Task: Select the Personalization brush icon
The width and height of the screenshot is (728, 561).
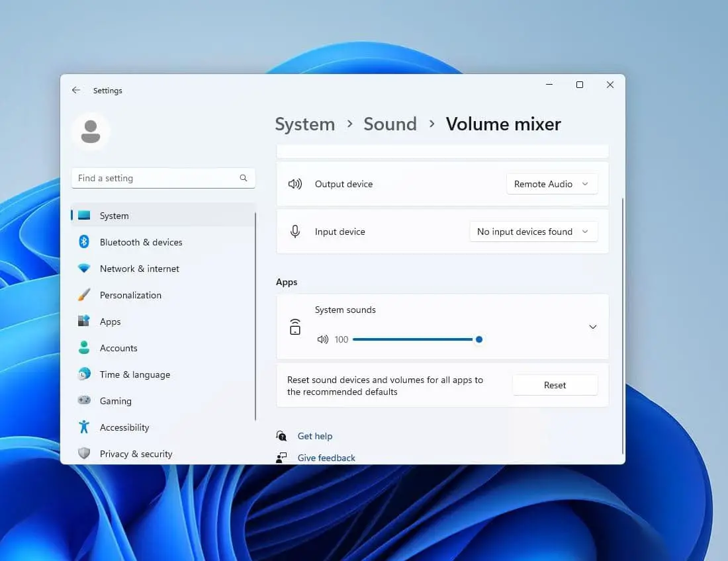Action: tap(84, 295)
